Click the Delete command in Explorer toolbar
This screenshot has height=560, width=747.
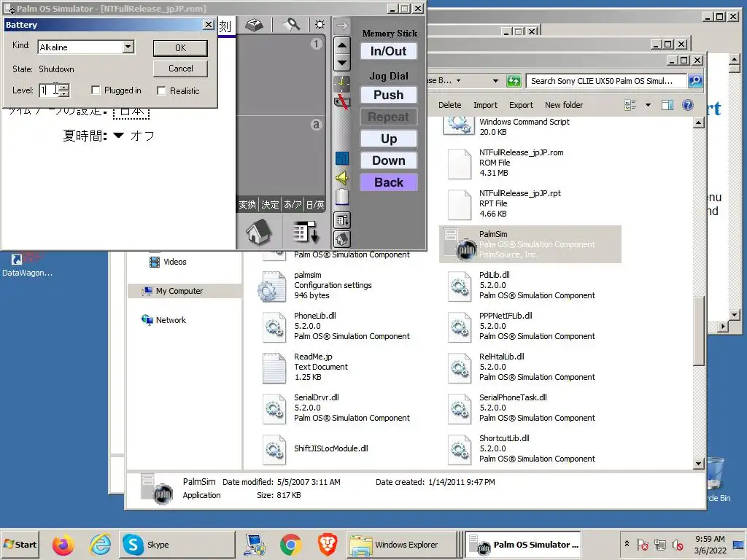pos(449,105)
